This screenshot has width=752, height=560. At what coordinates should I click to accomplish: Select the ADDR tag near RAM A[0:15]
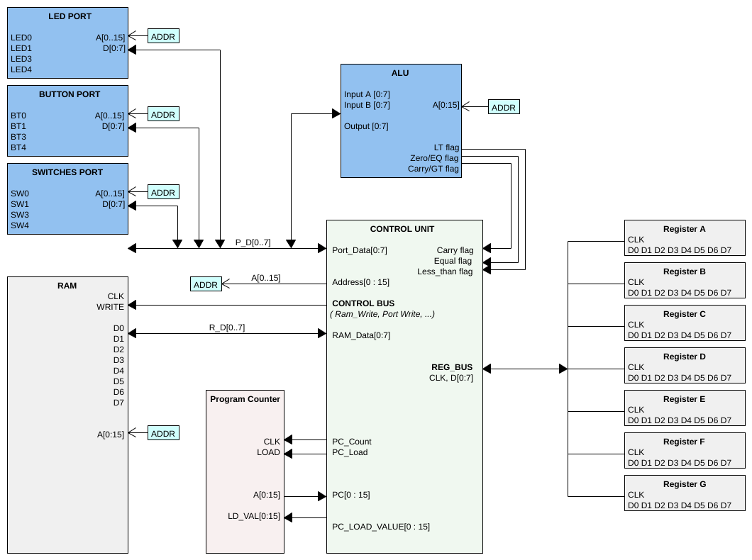click(x=163, y=434)
